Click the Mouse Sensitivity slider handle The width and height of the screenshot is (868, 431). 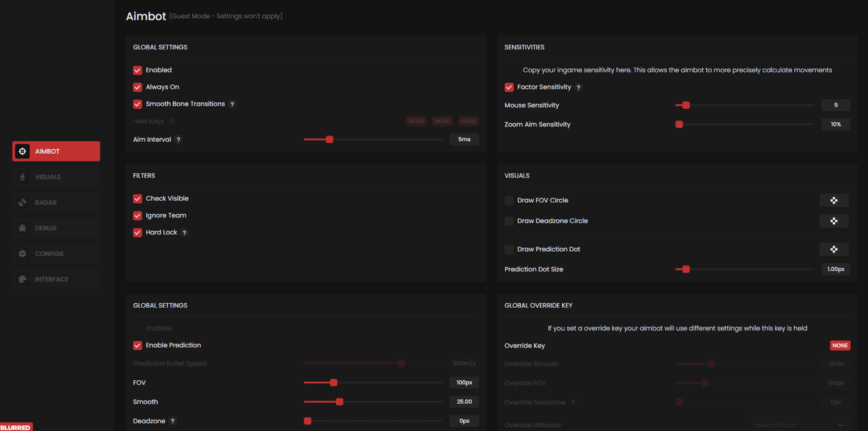coord(686,105)
